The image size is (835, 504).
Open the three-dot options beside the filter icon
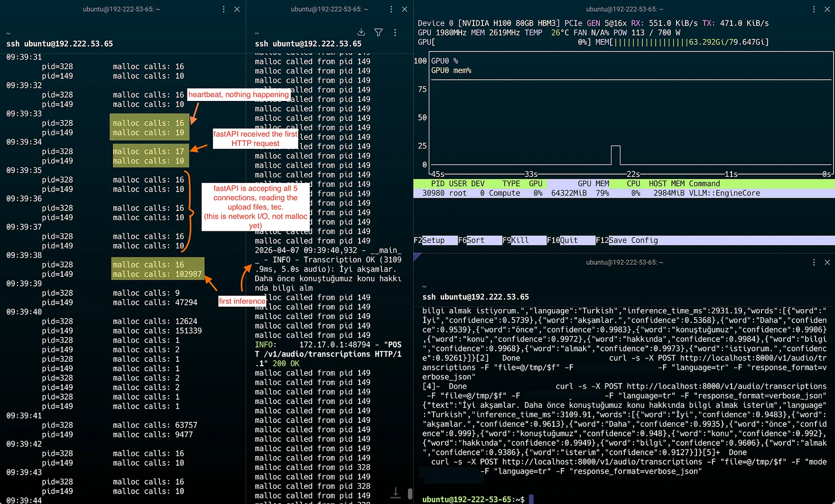(395, 32)
